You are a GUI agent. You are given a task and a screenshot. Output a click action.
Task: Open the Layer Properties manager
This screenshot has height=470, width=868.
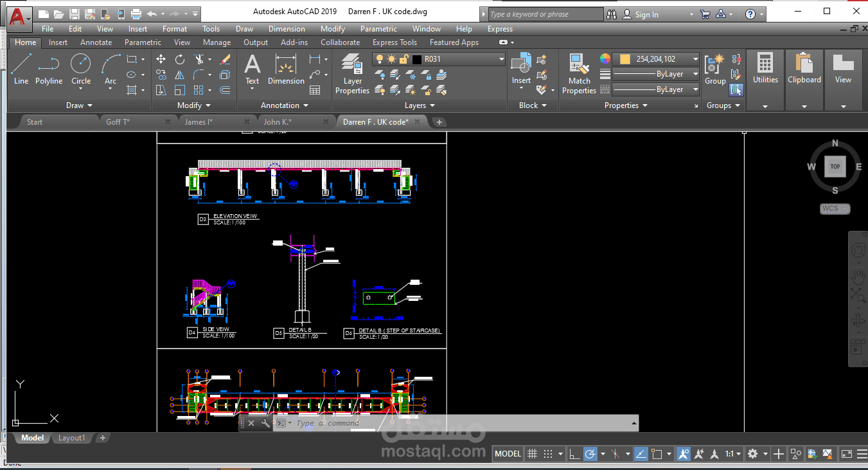pos(352,74)
